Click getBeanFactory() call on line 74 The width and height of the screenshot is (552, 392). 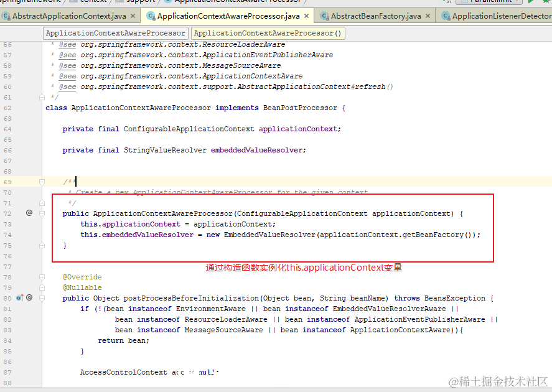(x=437, y=235)
